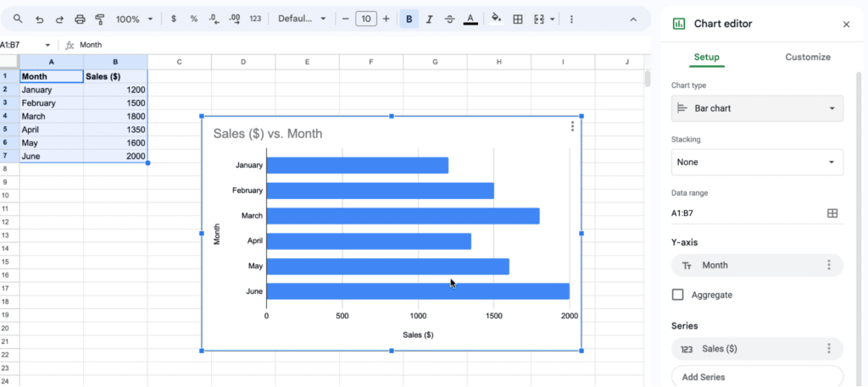Image resolution: width=868 pixels, height=387 pixels.
Task: Click the select all corner box
Action: [x=9, y=62]
